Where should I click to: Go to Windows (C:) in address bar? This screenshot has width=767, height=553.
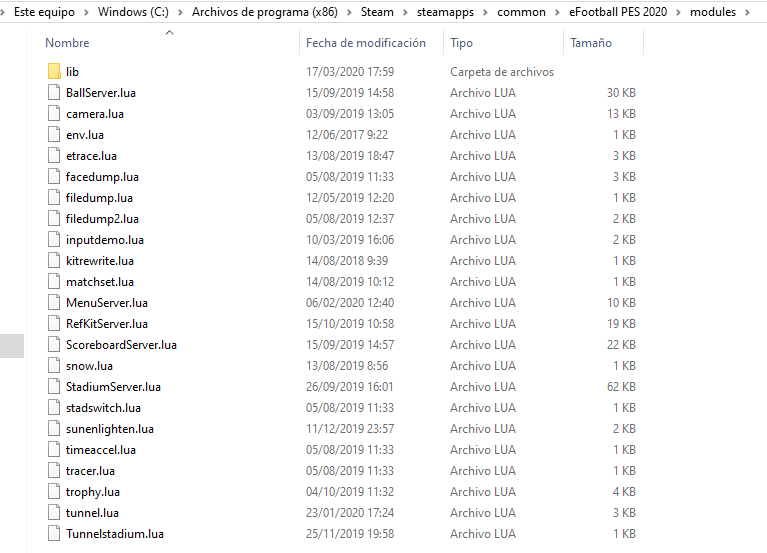coord(133,12)
